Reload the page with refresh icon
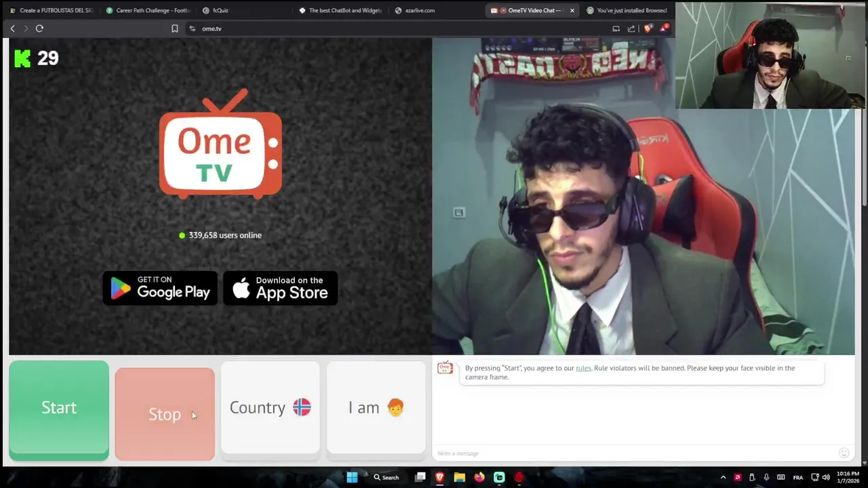The height and width of the screenshot is (488, 868). click(x=39, y=28)
